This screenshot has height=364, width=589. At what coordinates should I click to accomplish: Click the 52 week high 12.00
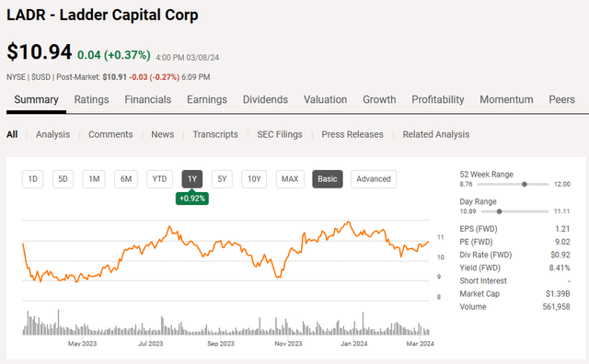coord(562,184)
